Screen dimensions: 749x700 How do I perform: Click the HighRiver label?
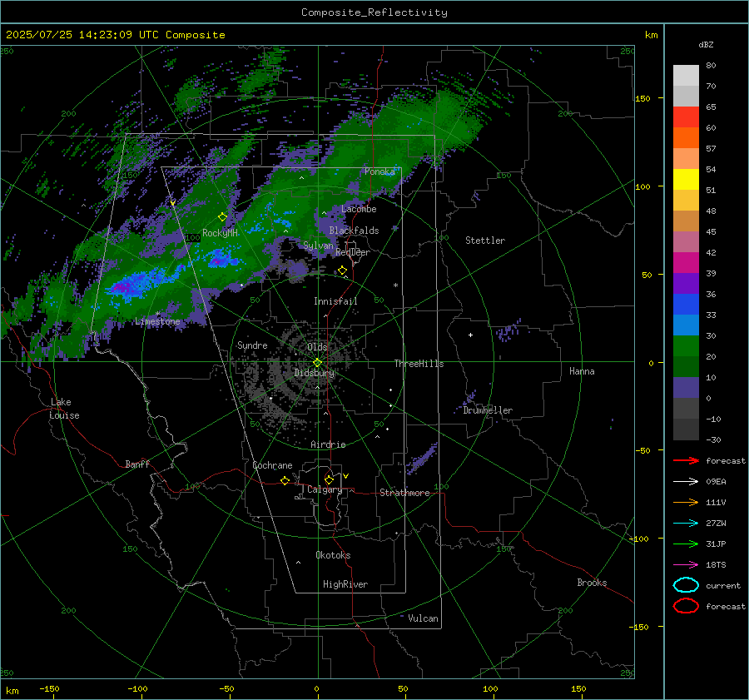tap(345, 585)
